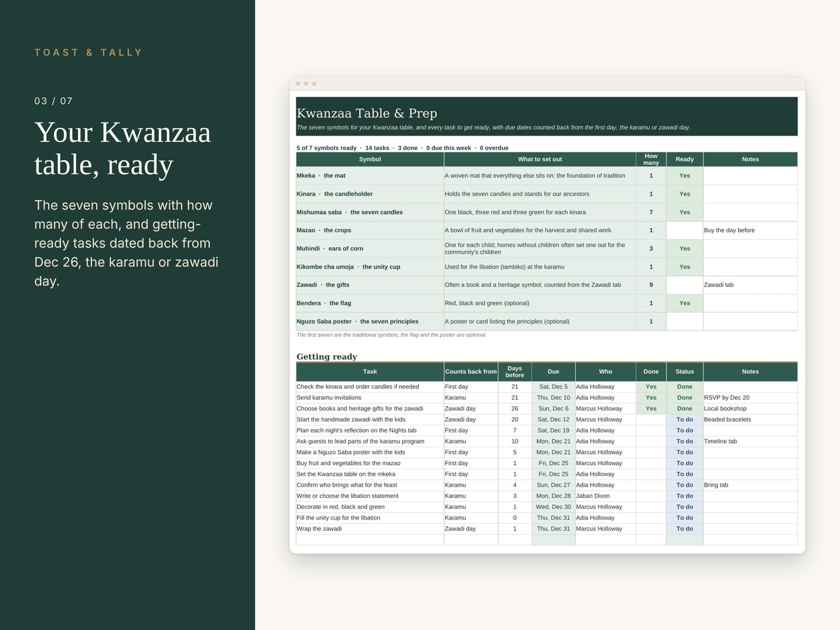Click the 'Timeline tab' note
Image resolution: width=840 pixels, height=630 pixels.
click(750, 442)
